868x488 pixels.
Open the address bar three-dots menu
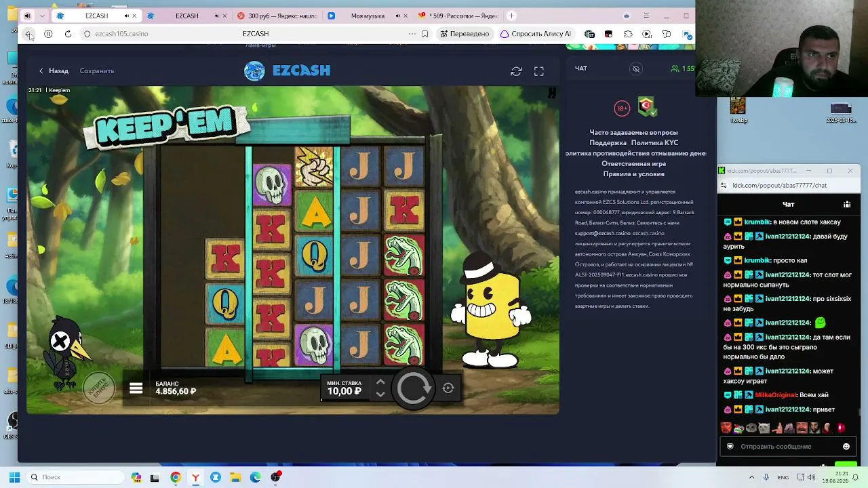point(412,34)
